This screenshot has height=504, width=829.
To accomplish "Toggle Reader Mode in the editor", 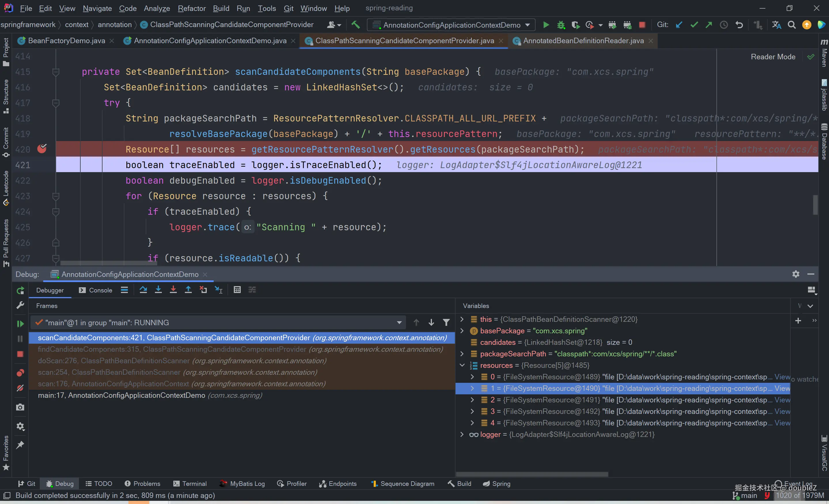I will pos(773,57).
